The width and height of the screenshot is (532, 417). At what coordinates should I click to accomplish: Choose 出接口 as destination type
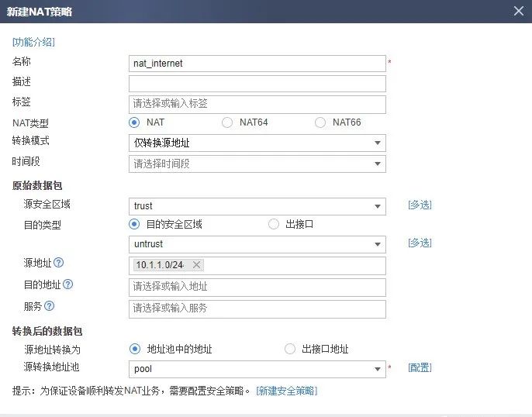274,224
